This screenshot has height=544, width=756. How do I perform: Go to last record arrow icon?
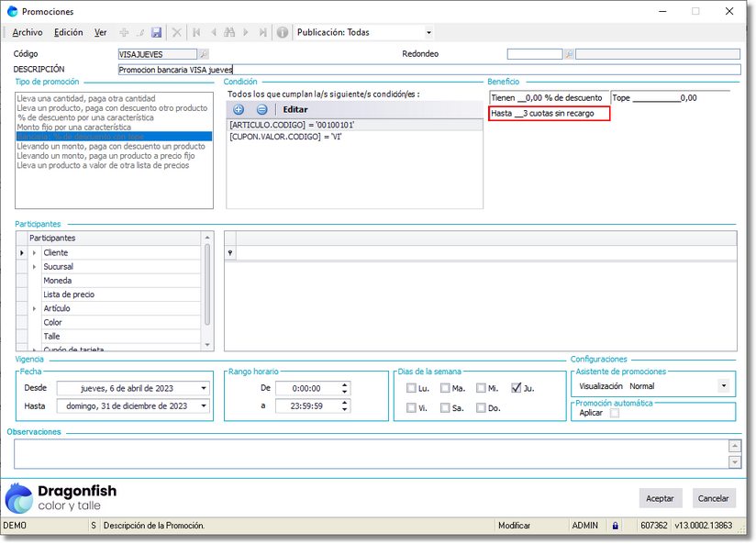pos(262,32)
